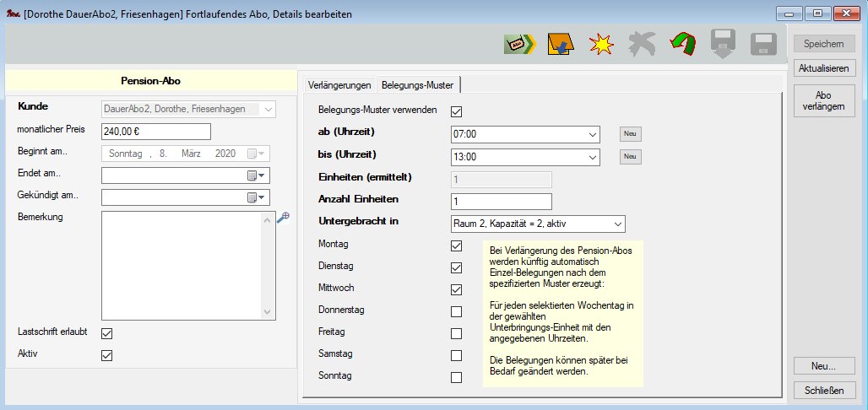
Task: Click the Abo verlängern button
Action: coord(824,101)
